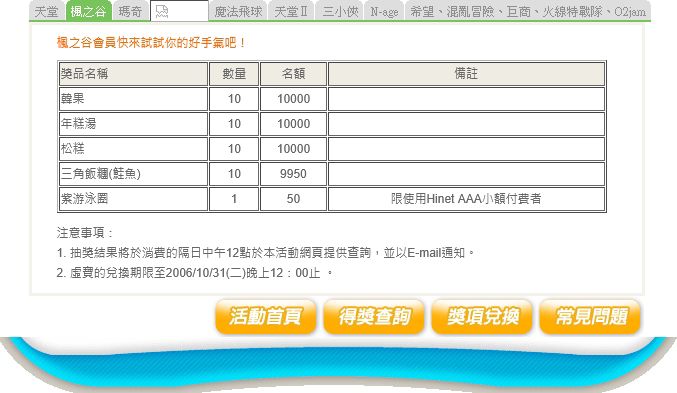Click the quantity 1 for 紫游泳圈
The image size is (677, 393).
(234, 199)
